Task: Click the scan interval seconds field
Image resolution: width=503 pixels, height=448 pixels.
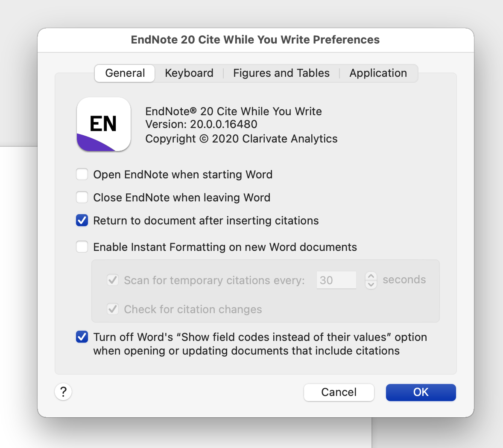Action: (336, 280)
